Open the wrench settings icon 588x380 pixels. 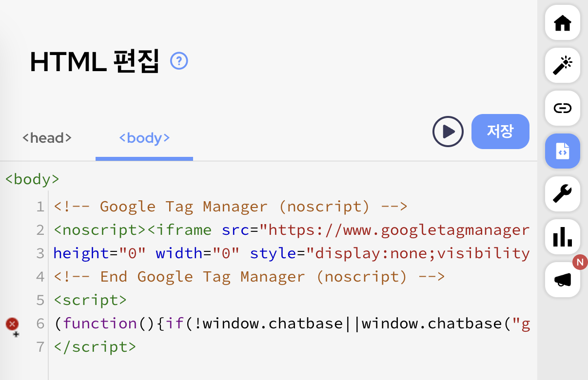563,194
